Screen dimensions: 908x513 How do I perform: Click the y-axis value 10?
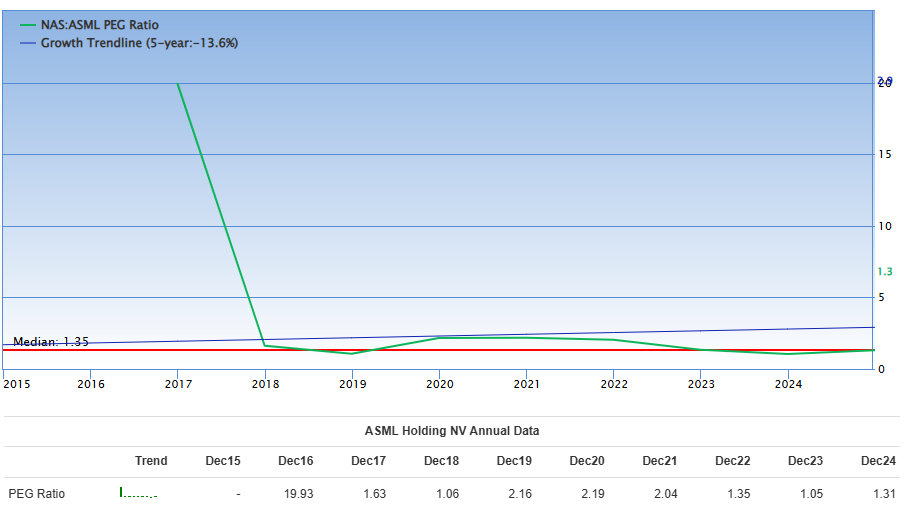point(885,226)
